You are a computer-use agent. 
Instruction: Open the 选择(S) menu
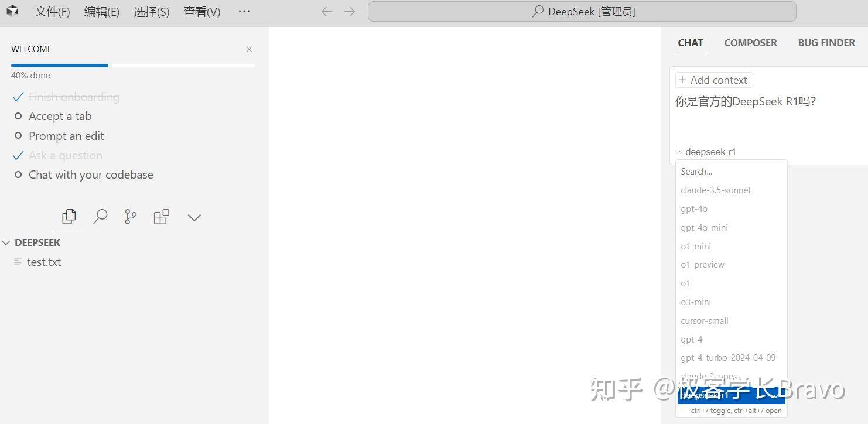(152, 12)
